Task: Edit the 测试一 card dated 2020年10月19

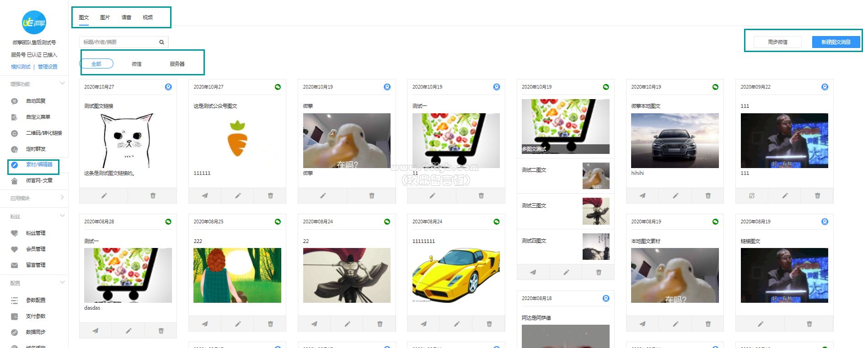Action: tap(432, 196)
